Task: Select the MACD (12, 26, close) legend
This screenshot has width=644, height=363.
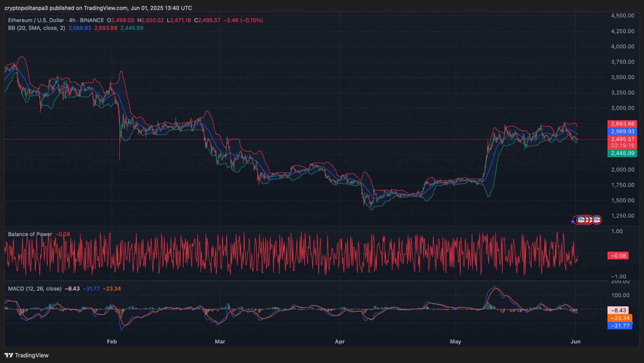Action: point(35,288)
